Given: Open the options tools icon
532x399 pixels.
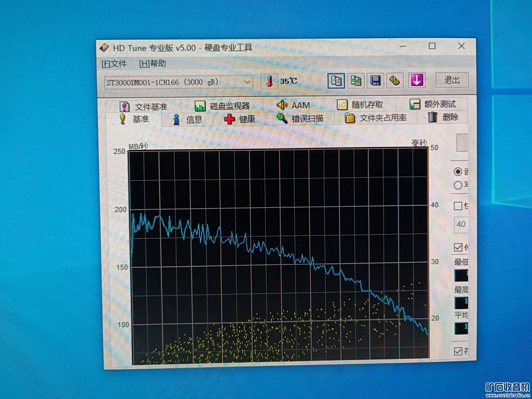Looking at the screenshot, I should tap(395, 81).
